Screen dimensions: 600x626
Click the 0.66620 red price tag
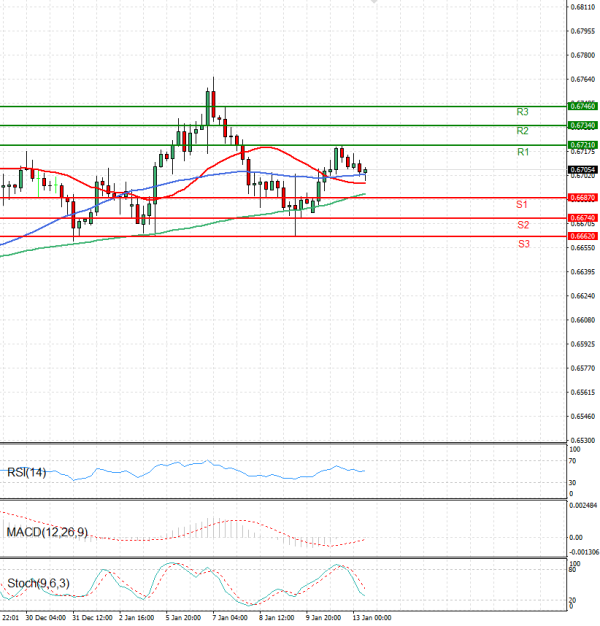tap(582, 237)
